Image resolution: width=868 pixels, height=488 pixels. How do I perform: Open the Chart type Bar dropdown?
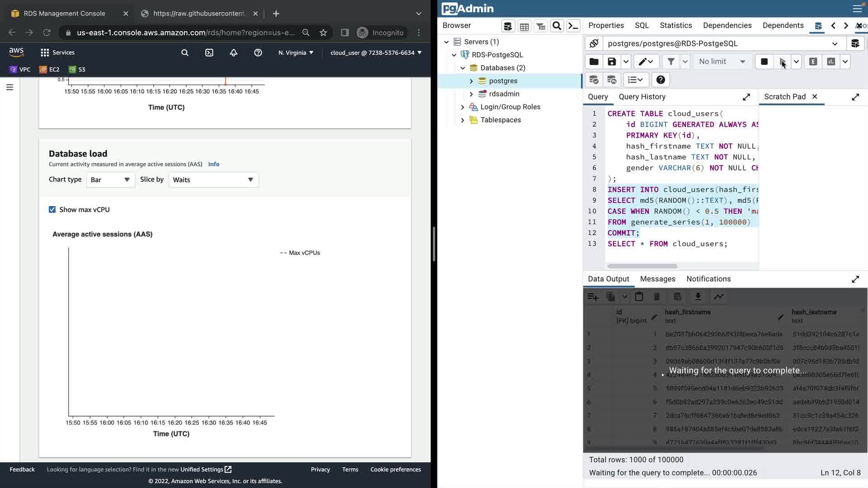110,180
